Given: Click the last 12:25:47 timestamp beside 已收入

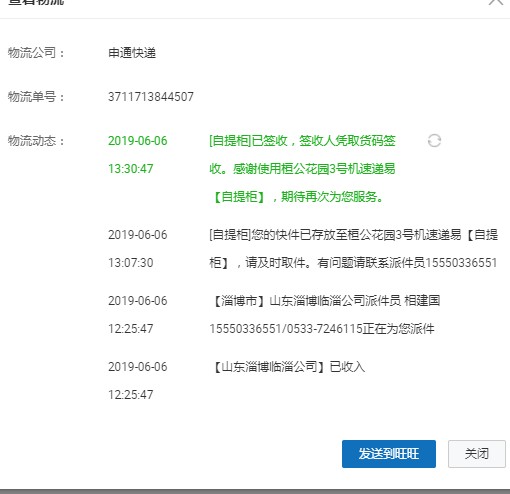Looking at the screenshot, I should tap(131, 395).
